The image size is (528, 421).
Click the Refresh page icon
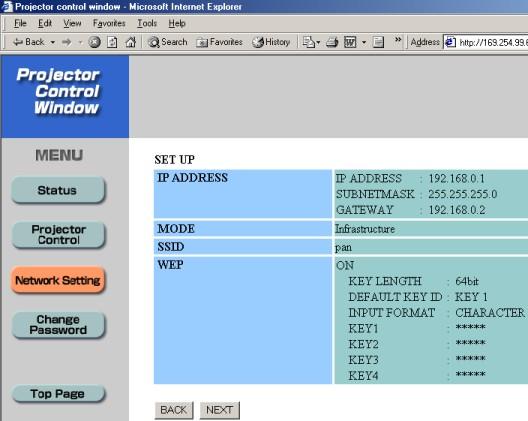(112, 42)
